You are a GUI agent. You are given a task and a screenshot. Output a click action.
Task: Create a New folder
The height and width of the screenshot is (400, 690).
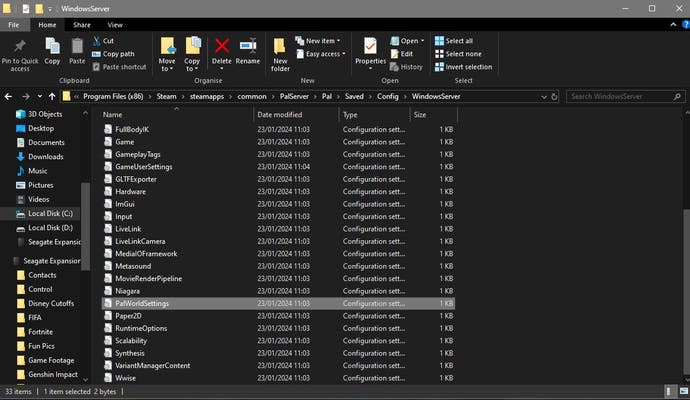280,54
